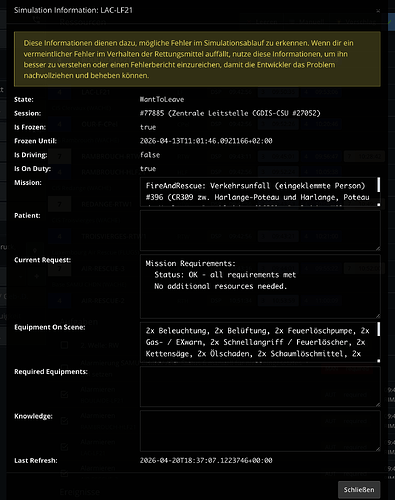This screenshot has width=395, height=500.
Task: Close the Simulation Information dialog with the X
Action: (x=378, y=11)
